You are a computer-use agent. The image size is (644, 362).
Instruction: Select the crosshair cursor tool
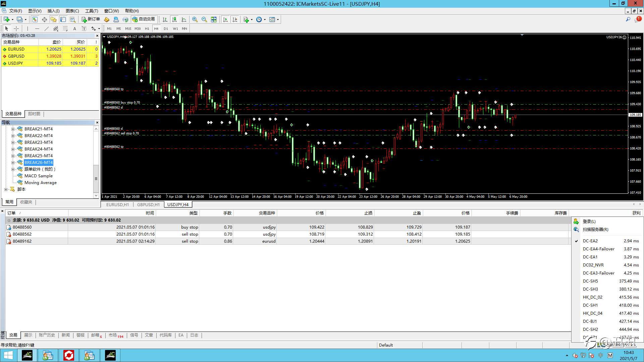[x=16, y=28]
